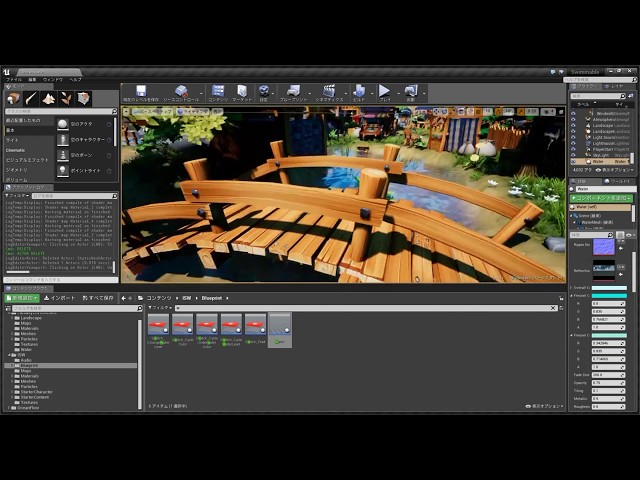Click the Empty Pawn icon
Image resolution: width=640 pixels, height=480 pixels.
point(62,155)
